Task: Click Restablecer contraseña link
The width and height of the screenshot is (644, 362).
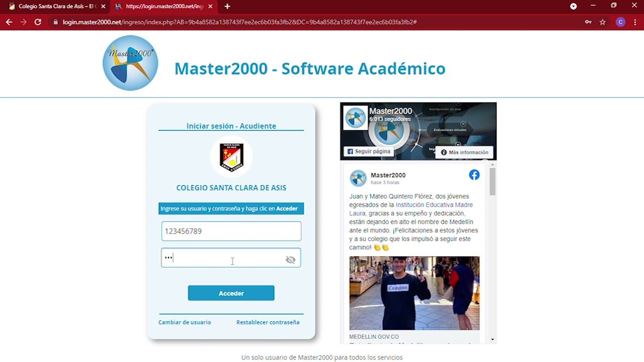Action: click(268, 322)
